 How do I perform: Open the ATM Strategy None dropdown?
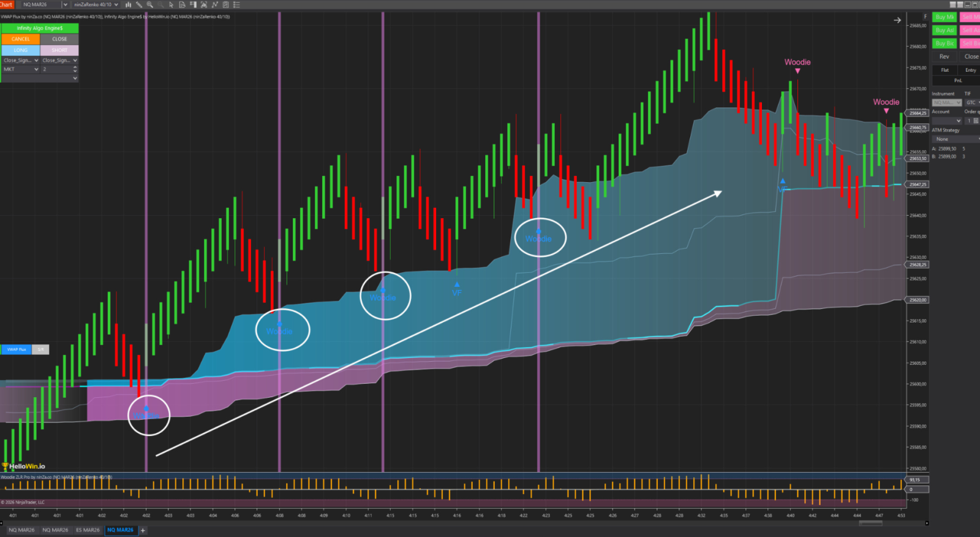956,139
